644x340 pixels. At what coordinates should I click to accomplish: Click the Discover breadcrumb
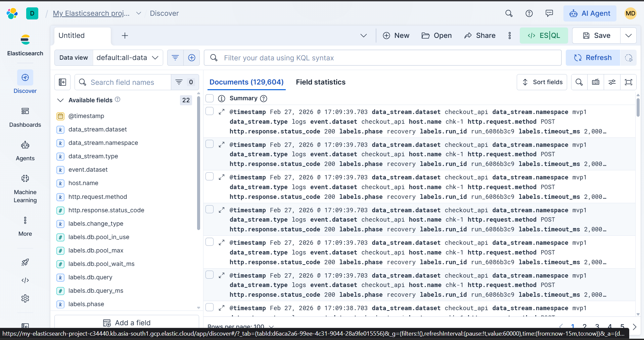pos(164,13)
